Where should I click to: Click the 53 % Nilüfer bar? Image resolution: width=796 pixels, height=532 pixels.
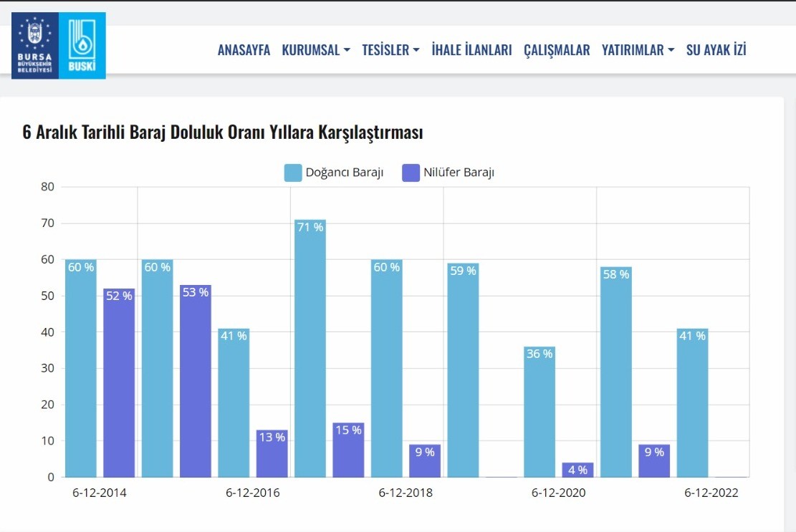pyautogui.click(x=195, y=383)
